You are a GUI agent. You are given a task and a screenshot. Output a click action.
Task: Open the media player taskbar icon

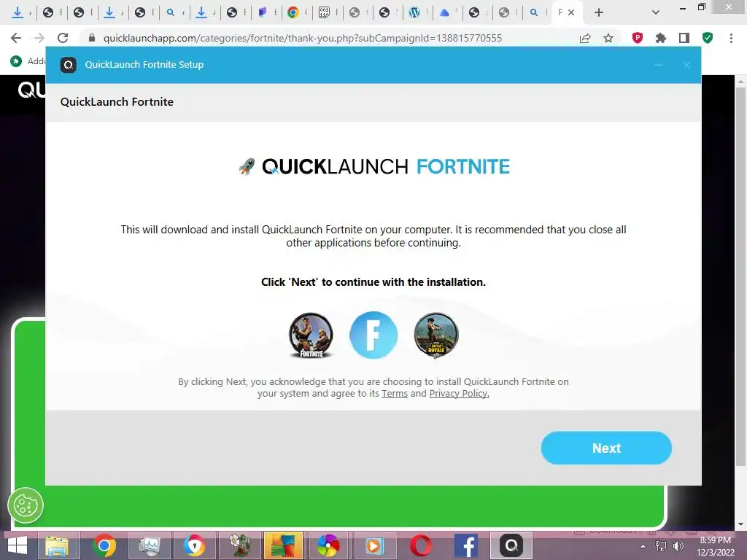[x=374, y=545]
